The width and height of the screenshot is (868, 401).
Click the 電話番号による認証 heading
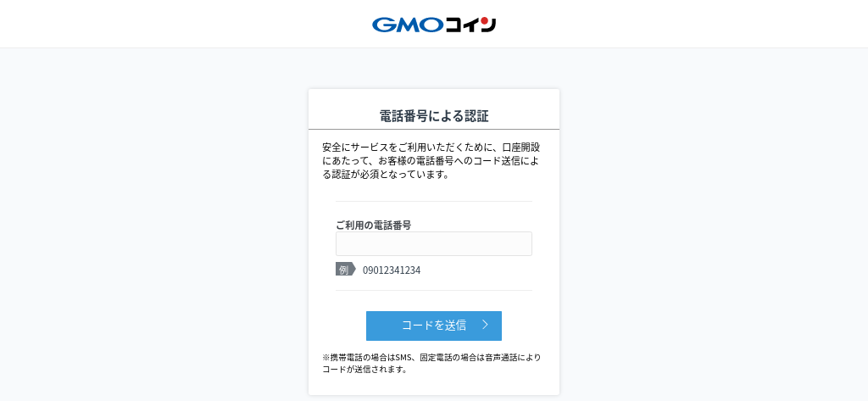coord(434,116)
